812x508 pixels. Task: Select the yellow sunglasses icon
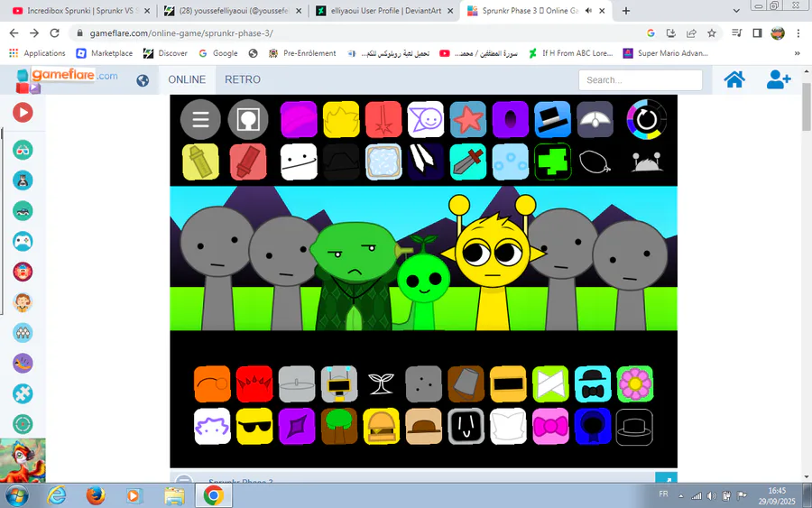(254, 427)
